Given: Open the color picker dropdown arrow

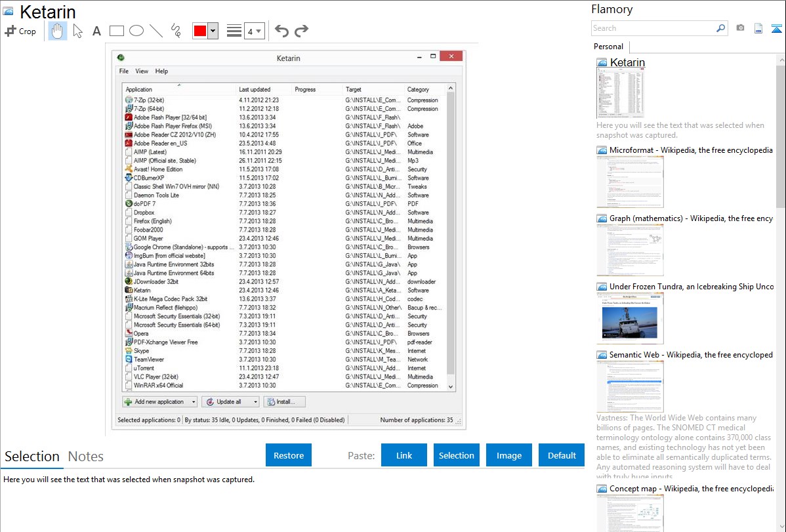Looking at the screenshot, I should [x=213, y=31].
